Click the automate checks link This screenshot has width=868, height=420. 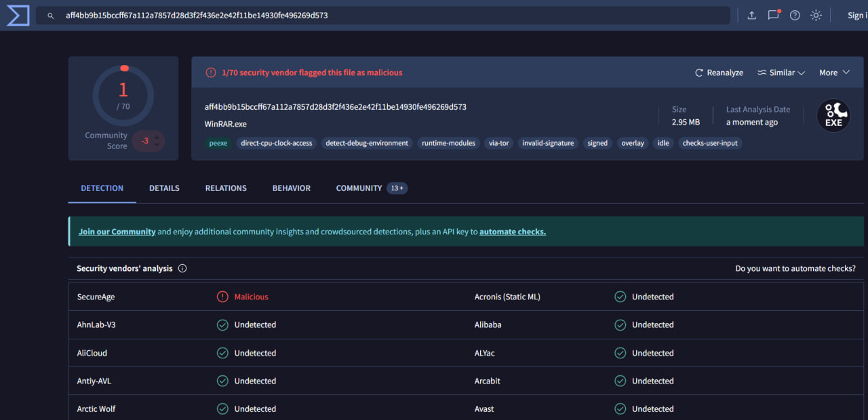point(512,232)
